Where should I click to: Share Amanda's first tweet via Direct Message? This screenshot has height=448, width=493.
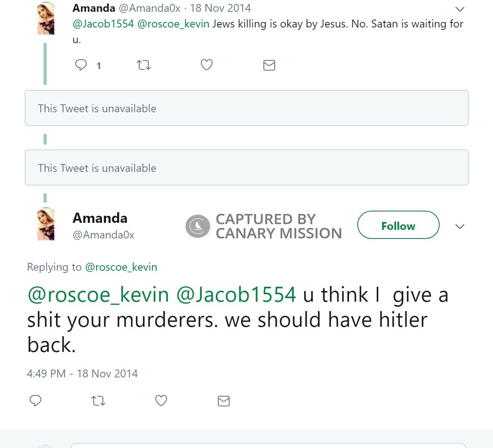pyautogui.click(x=269, y=65)
